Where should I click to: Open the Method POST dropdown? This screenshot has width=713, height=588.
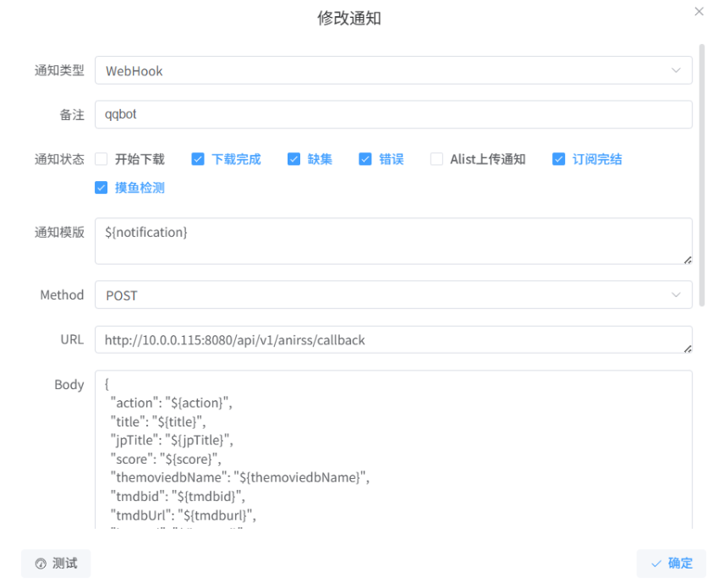pos(393,294)
